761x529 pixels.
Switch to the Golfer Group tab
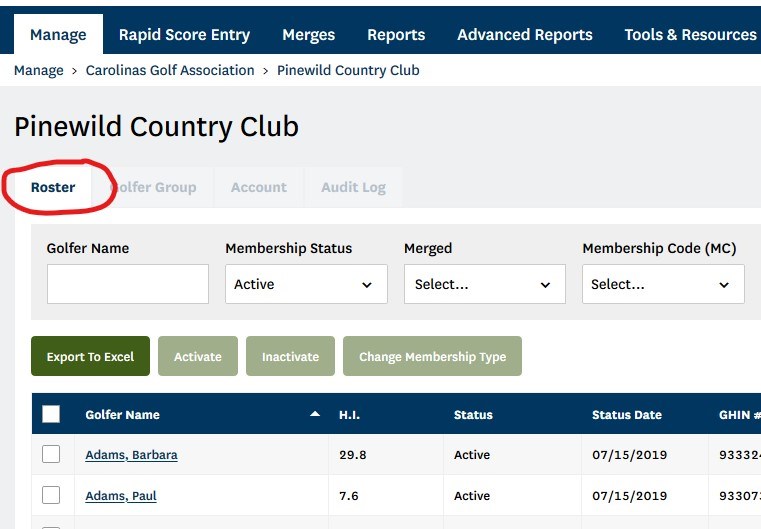(x=153, y=187)
